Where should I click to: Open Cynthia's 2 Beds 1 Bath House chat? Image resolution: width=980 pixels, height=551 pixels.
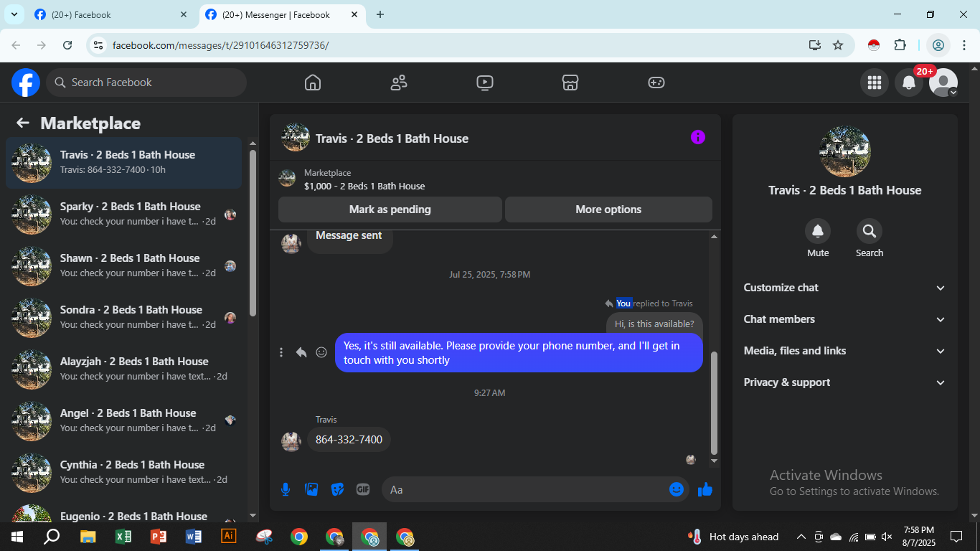[x=124, y=473]
